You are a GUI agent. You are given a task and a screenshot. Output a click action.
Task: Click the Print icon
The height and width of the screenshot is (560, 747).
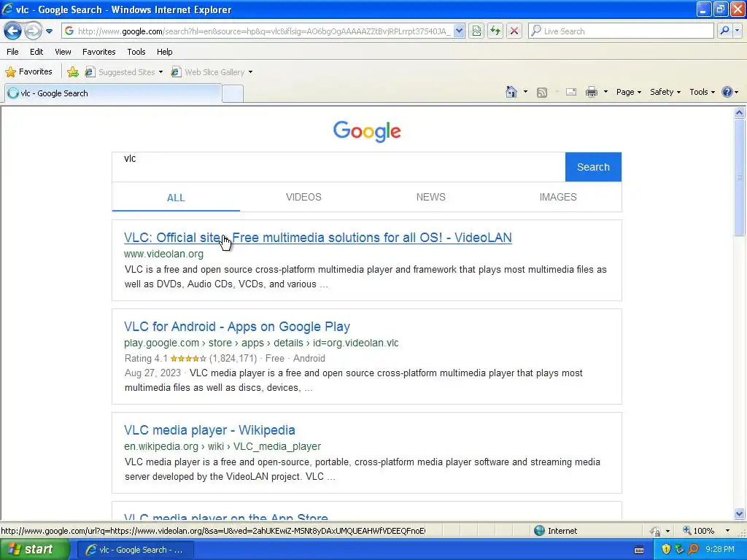(591, 92)
